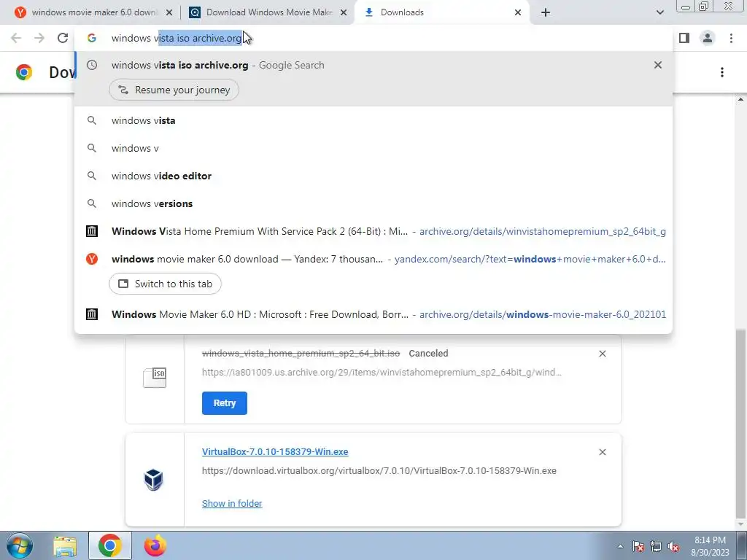Open the Yandex windows movie maker suggestion
The width and height of the screenshot is (747, 560).
point(373,259)
